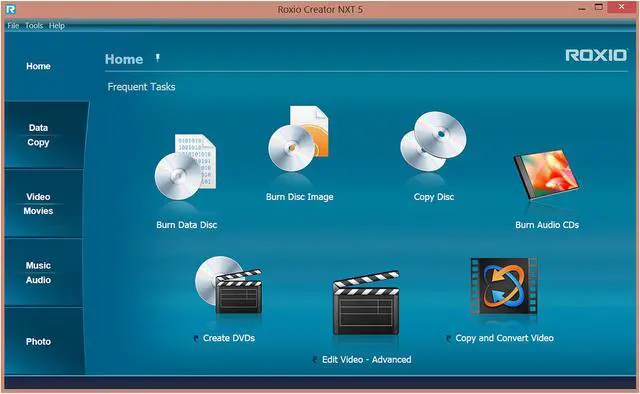Click the Copy Disc text label
The image size is (640, 394).
click(433, 197)
